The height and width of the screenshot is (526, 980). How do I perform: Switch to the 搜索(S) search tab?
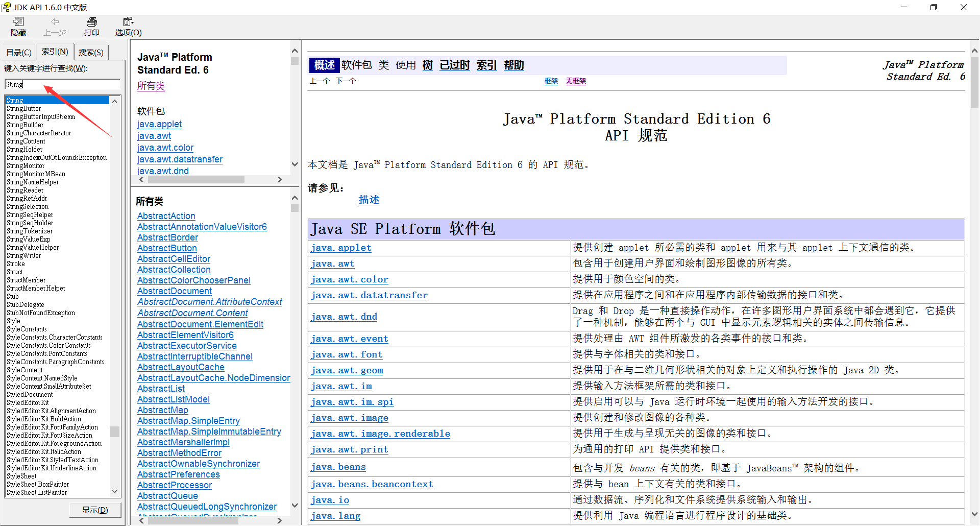91,52
